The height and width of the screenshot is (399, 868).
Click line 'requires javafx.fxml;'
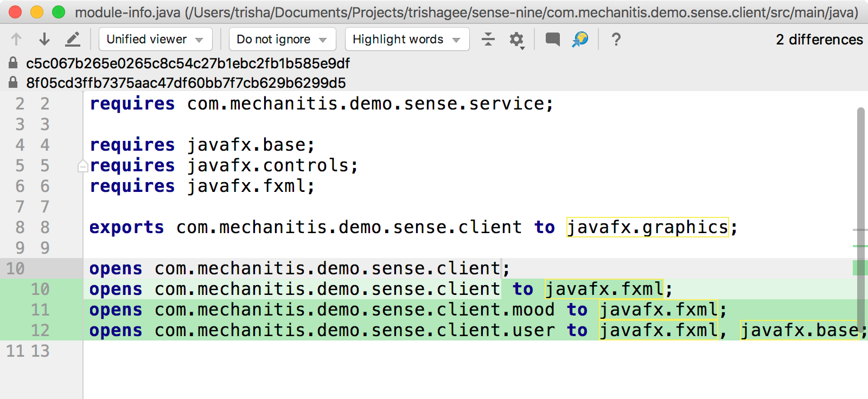tap(202, 186)
